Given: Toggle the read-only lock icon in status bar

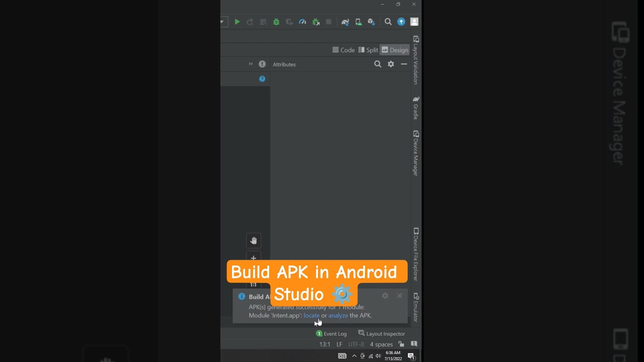Looking at the screenshot, I should click(x=401, y=344).
